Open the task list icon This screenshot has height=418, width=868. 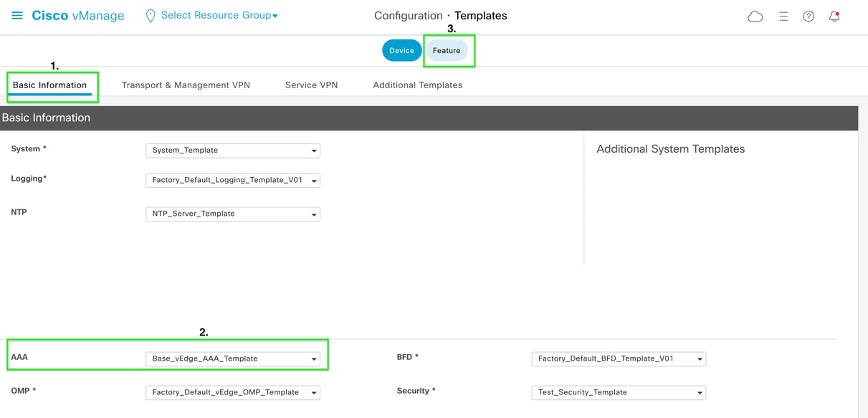pos(783,16)
